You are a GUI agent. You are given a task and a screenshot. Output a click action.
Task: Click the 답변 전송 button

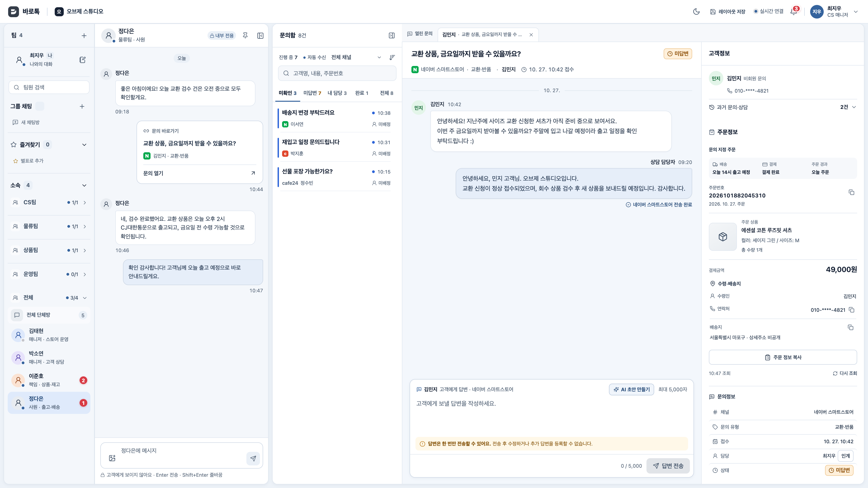668,466
